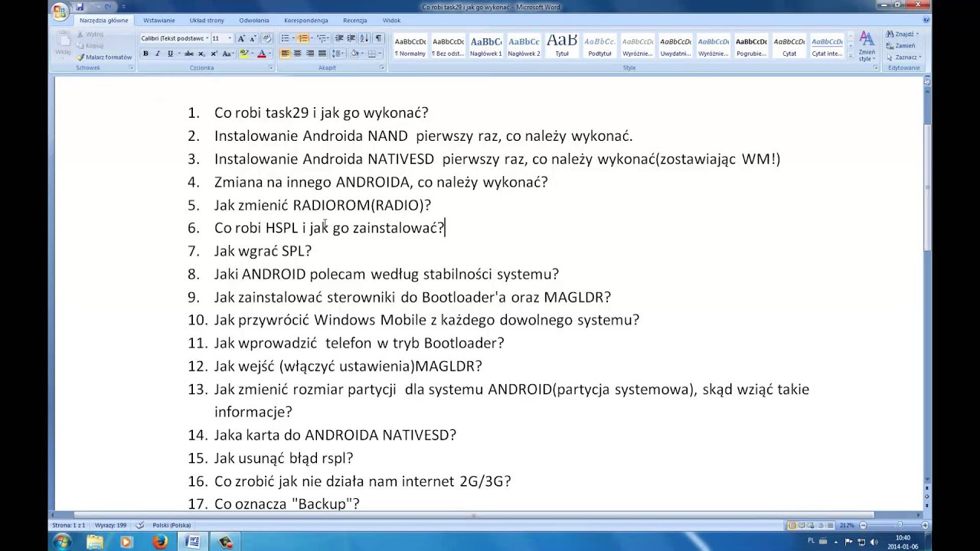Toggle show paragraph marks
Viewport: 980px width, 551px height.
coord(378,38)
